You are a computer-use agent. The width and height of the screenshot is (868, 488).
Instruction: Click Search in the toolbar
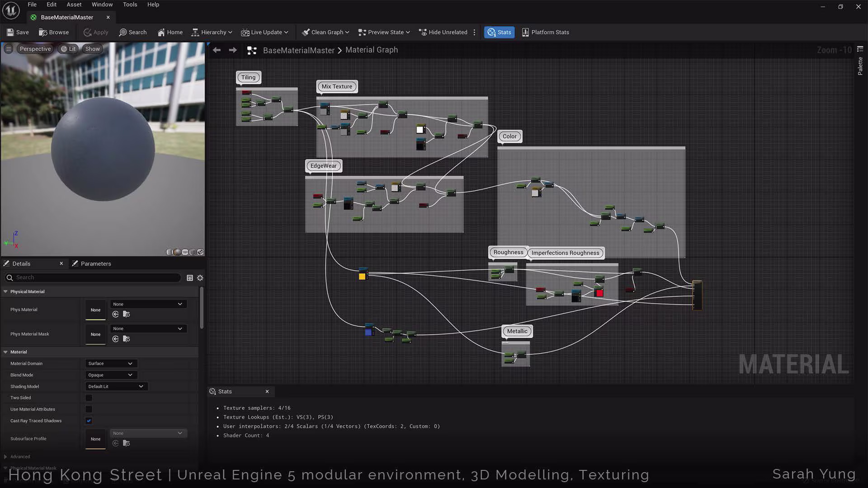click(x=132, y=32)
